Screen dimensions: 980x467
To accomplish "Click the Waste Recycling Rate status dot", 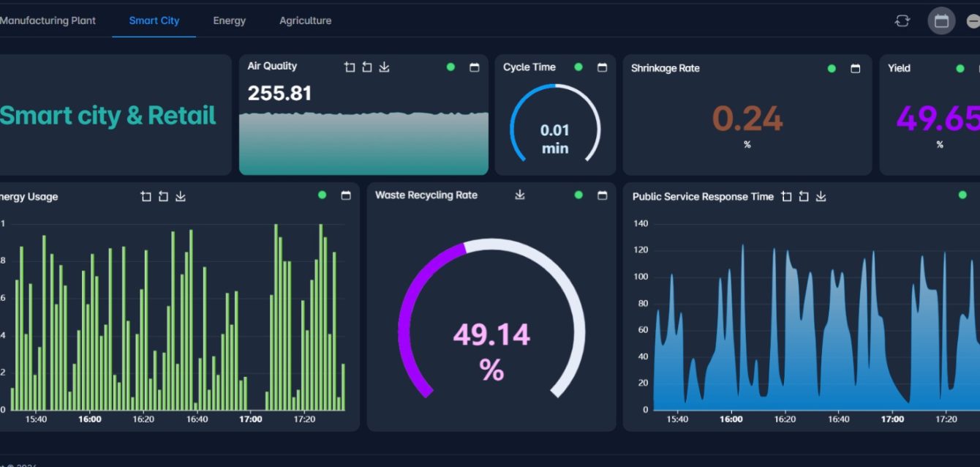I will [x=578, y=195].
